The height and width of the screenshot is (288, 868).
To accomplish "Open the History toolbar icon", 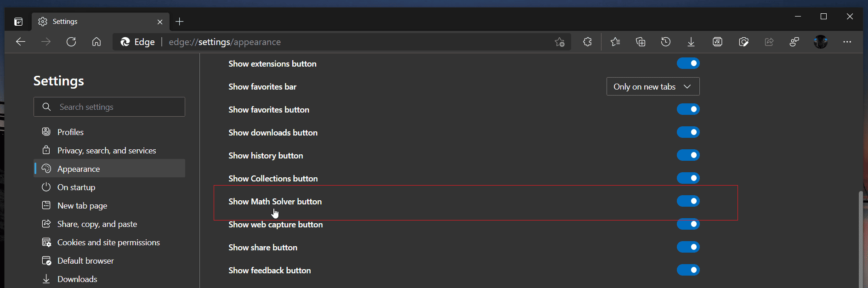I will coord(666,42).
